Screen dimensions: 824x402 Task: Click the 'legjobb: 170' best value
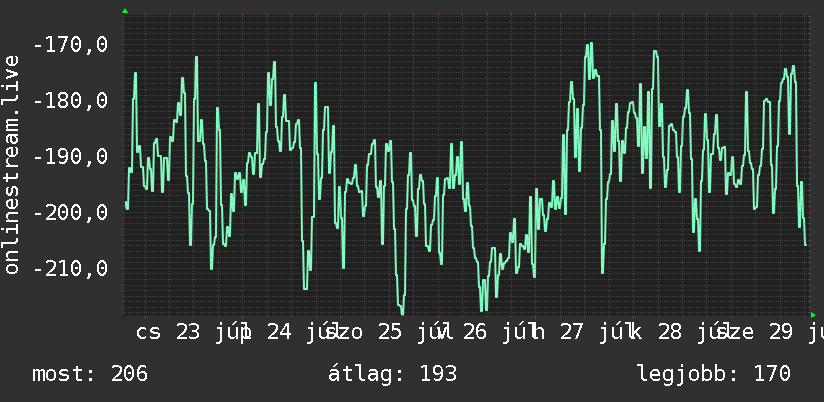pyautogui.click(x=714, y=374)
